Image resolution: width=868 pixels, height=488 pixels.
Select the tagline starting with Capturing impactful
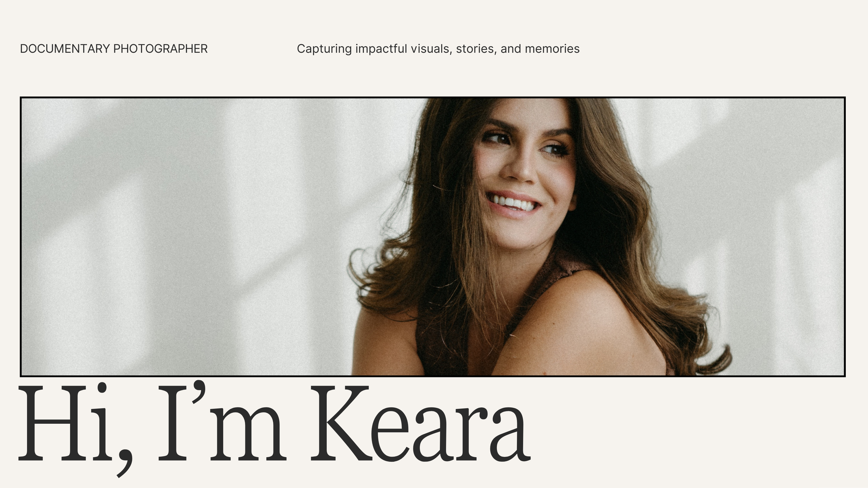coord(438,49)
